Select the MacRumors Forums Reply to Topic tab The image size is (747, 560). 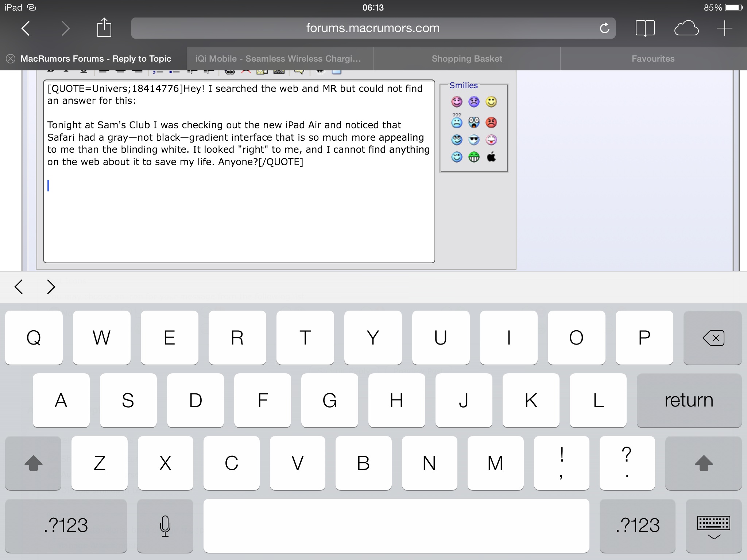[96, 59]
